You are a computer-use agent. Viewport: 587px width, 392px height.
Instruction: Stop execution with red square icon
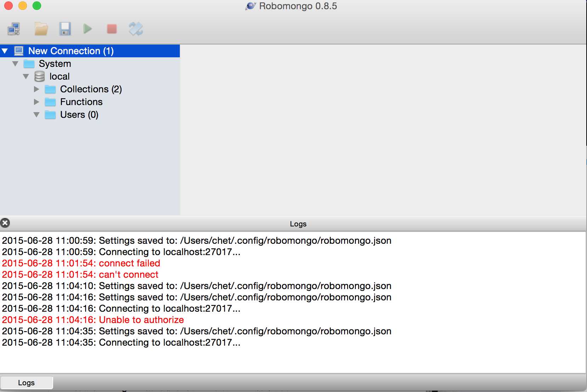[112, 29]
